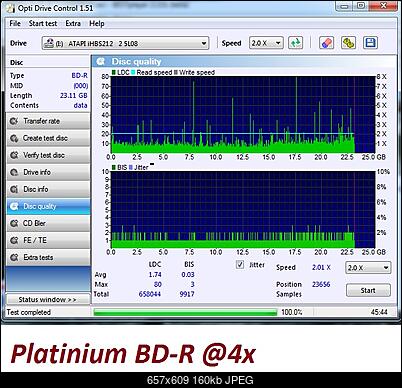
Task: Click the Drive info sidebar icon
Action: point(14,172)
